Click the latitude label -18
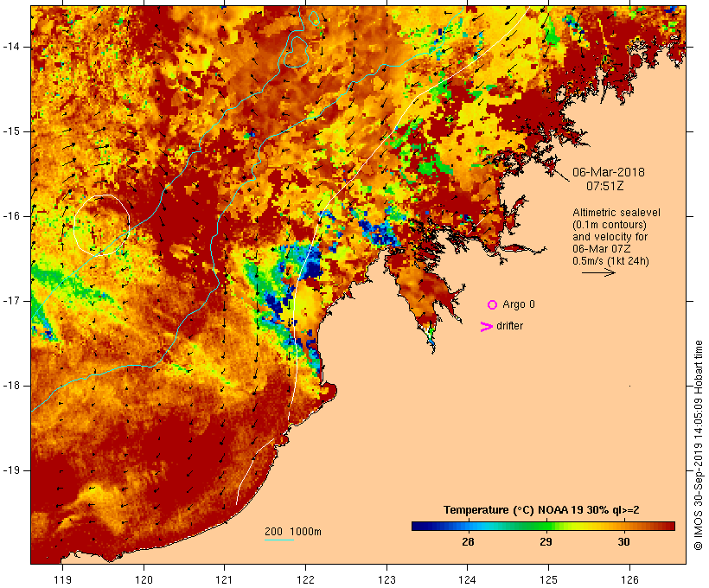Screen dimensions: 709x588 point(11,386)
